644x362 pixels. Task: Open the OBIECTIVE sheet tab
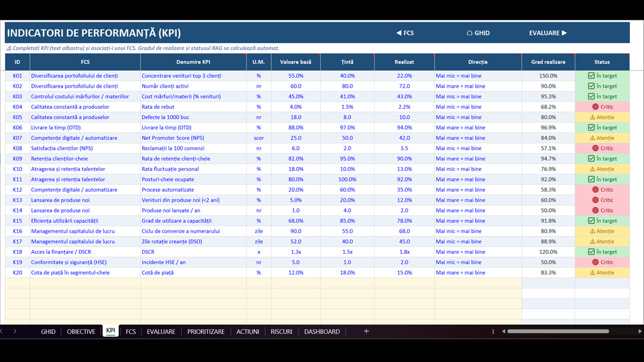[81, 331]
